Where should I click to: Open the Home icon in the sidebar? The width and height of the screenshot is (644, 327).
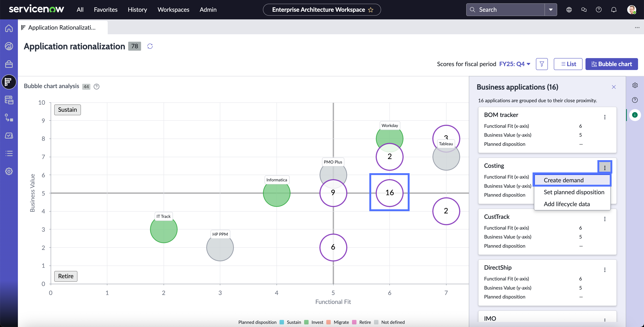[9, 28]
